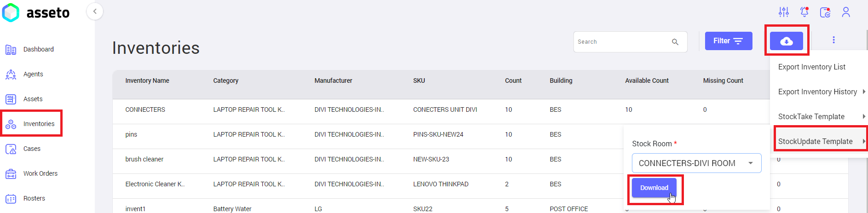Click the calendar reminder icon in header
868x213 pixels.
pyautogui.click(x=825, y=12)
